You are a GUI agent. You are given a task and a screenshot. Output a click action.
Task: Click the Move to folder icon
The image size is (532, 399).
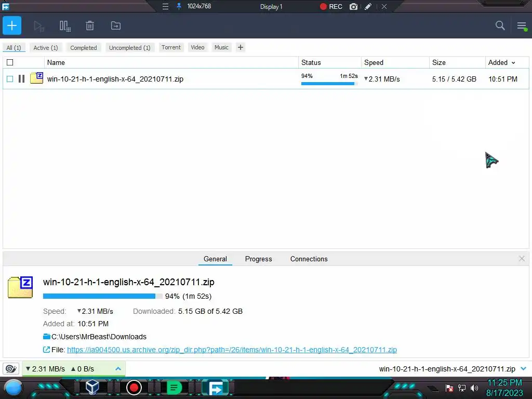[116, 26]
